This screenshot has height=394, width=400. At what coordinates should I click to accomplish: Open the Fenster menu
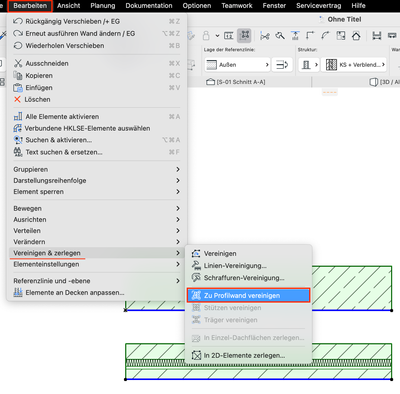pos(274,6)
